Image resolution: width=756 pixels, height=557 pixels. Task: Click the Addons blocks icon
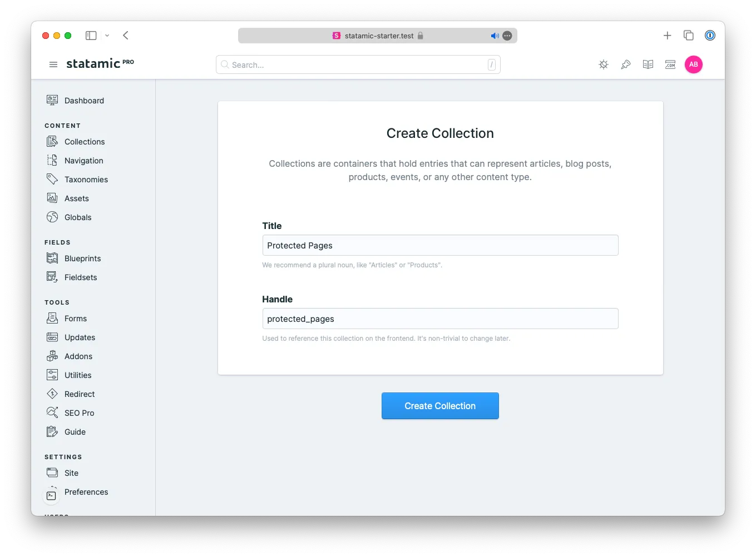52,356
